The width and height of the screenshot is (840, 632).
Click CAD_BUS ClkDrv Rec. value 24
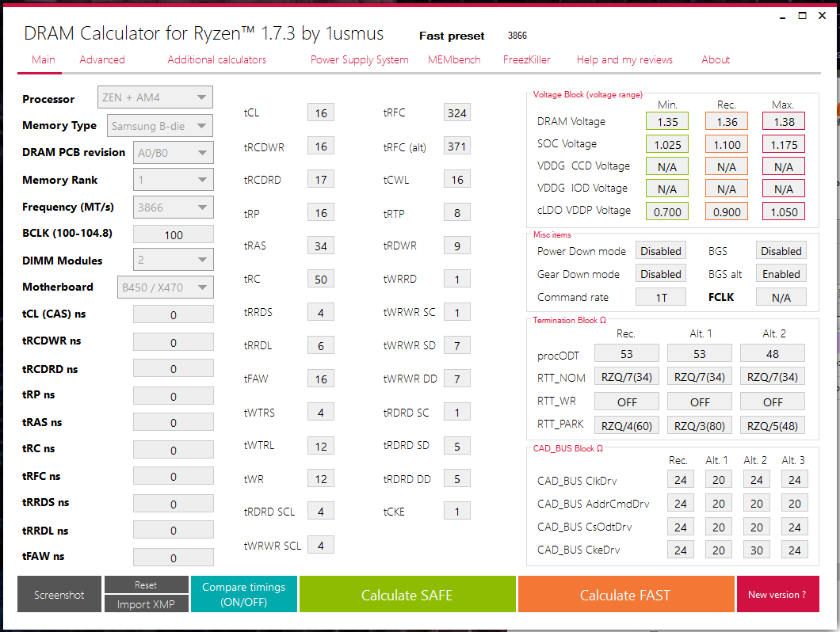pyautogui.click(x=681, y=479)
